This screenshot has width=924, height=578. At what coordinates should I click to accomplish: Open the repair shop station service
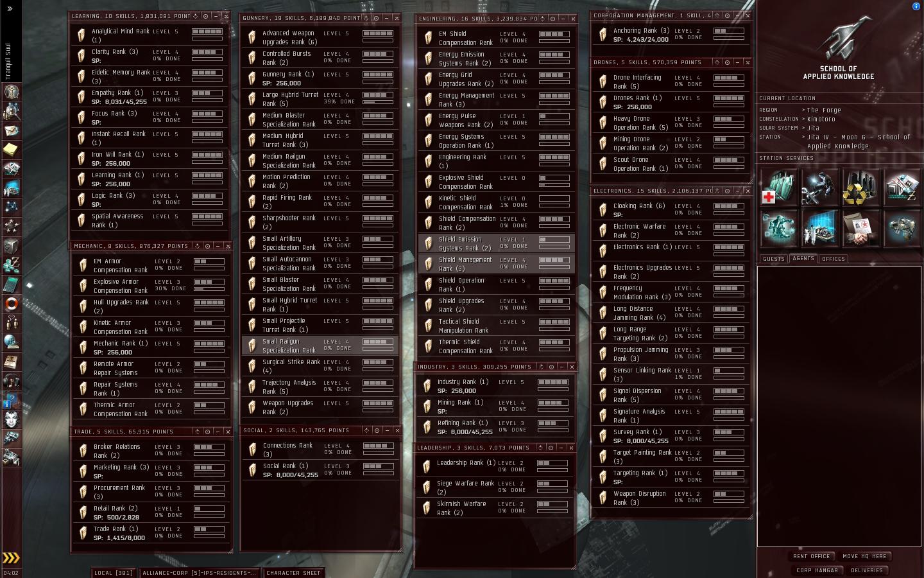pos(819,188)
